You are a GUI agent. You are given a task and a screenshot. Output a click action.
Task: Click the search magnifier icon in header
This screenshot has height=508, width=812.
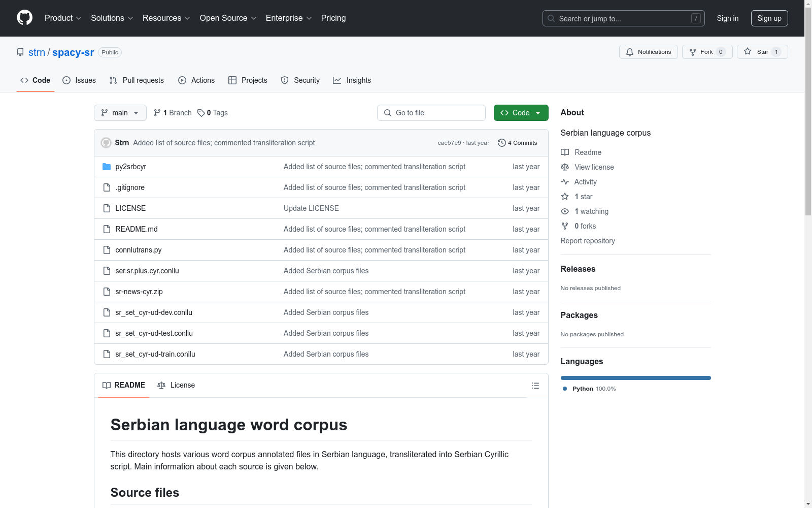551,18
